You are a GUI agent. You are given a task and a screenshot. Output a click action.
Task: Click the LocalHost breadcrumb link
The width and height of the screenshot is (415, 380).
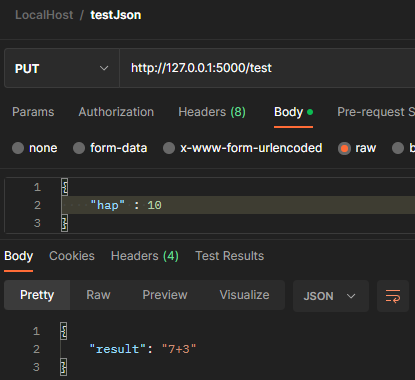pyautogui.click(x=44, y=15)
